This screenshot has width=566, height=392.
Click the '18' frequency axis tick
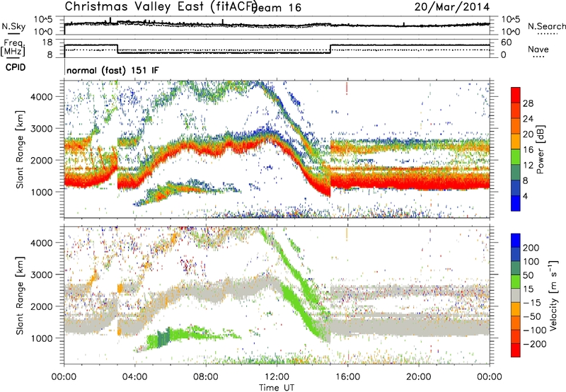pos(47,42)
